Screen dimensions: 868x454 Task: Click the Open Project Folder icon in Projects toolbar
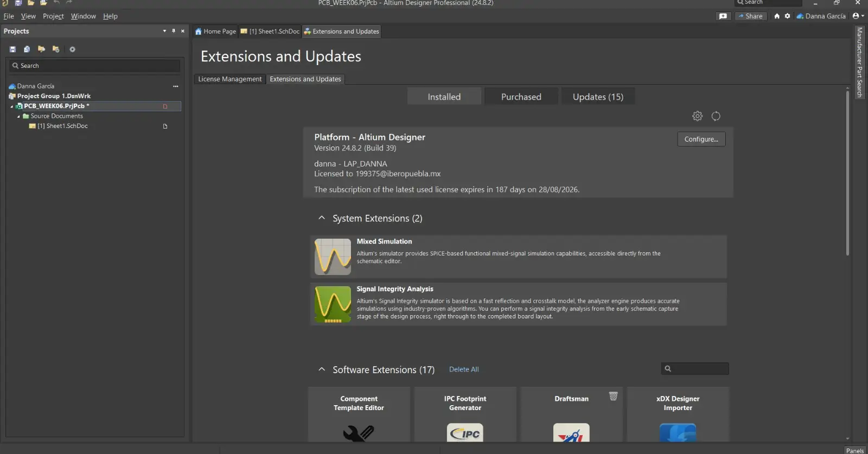point(41,49)
